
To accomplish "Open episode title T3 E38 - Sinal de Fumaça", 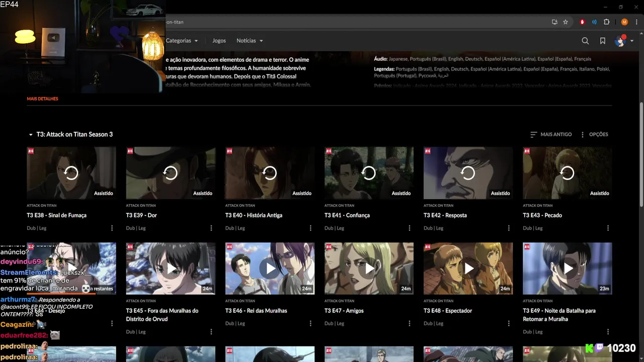I will [56, 215].
